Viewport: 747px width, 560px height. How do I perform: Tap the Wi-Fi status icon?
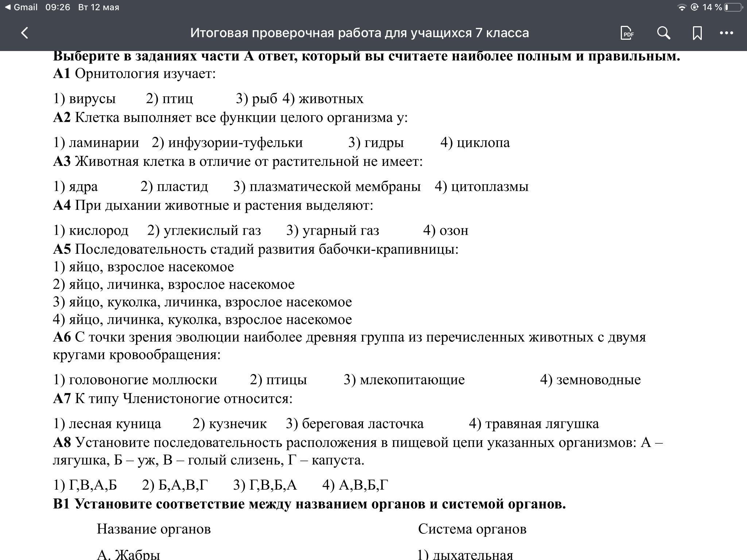click(x=681, y=7)
